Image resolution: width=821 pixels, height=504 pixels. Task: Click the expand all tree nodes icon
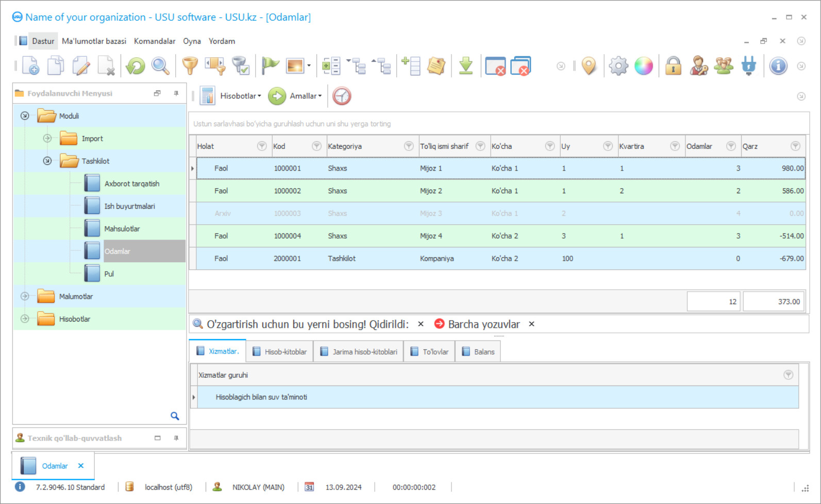[x=356, y=66]
